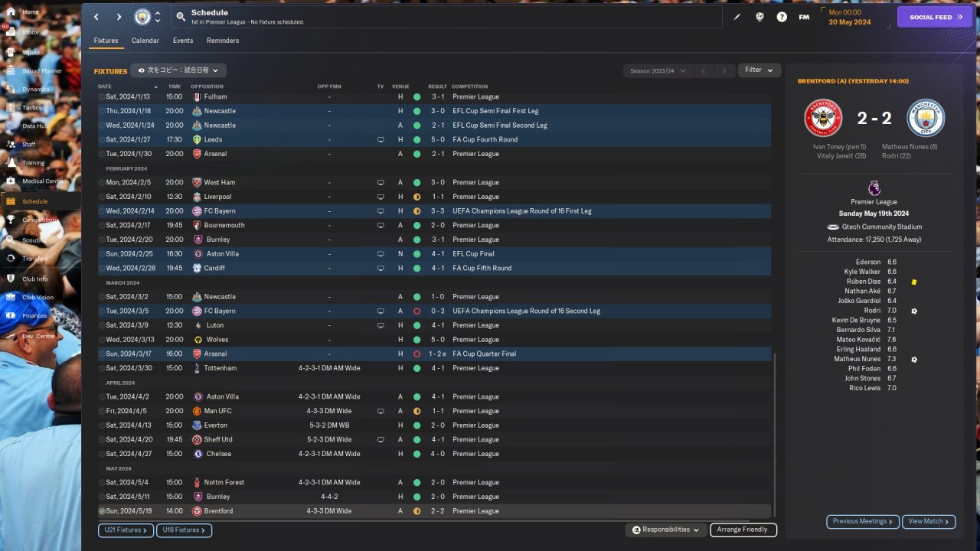
Task: Click the fixtures list vertical scrollbar
Action: pos(775,435)
